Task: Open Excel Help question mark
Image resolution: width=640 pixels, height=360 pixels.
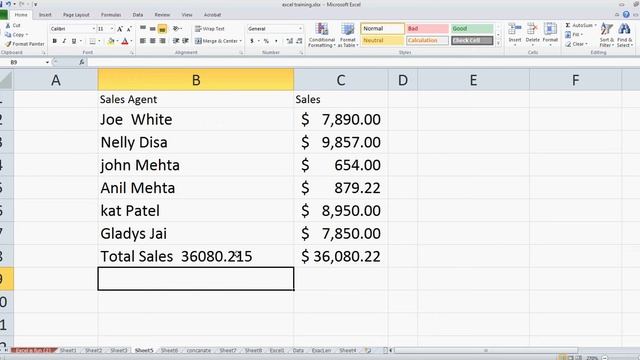Action: [x=626, y=15]
